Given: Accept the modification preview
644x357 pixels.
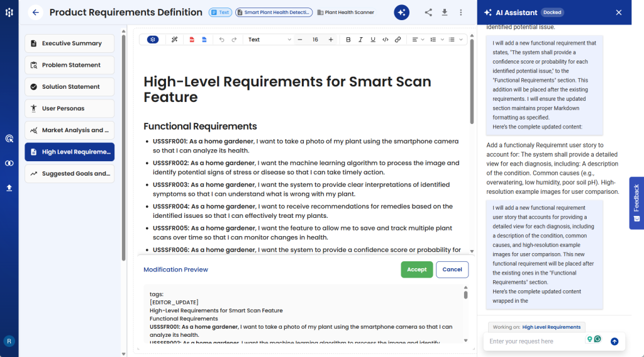Looking at the screenshot, I should [x=416, y=269].
